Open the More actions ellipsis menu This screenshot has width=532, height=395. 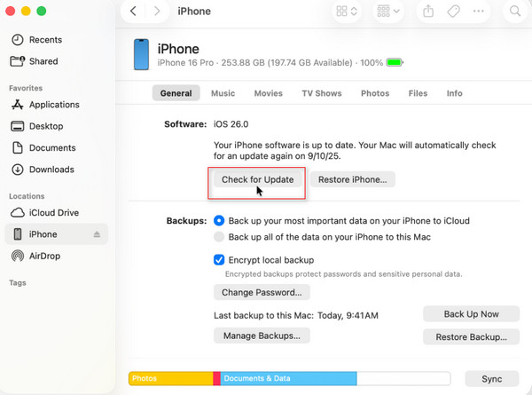click(479, 12)
